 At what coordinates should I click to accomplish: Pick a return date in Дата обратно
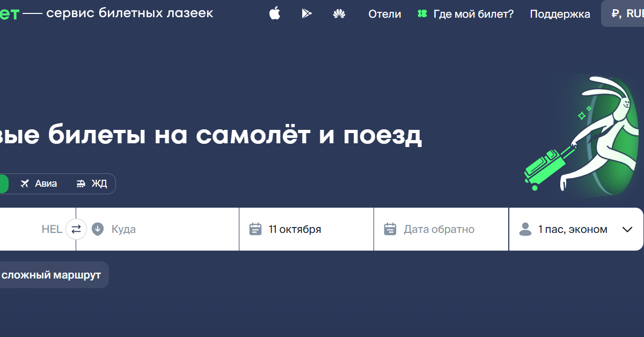click(x=439, y=229)
